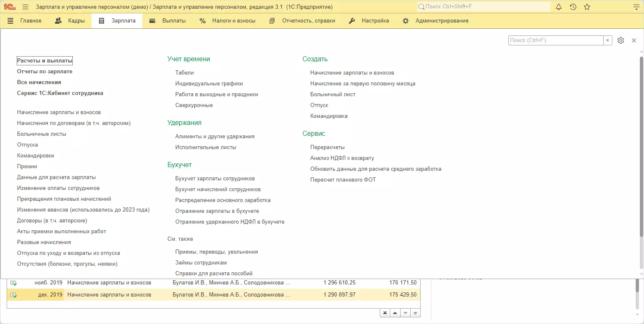Open Перерасчеты under Сервис
The image size is (644, 324).
327,147
